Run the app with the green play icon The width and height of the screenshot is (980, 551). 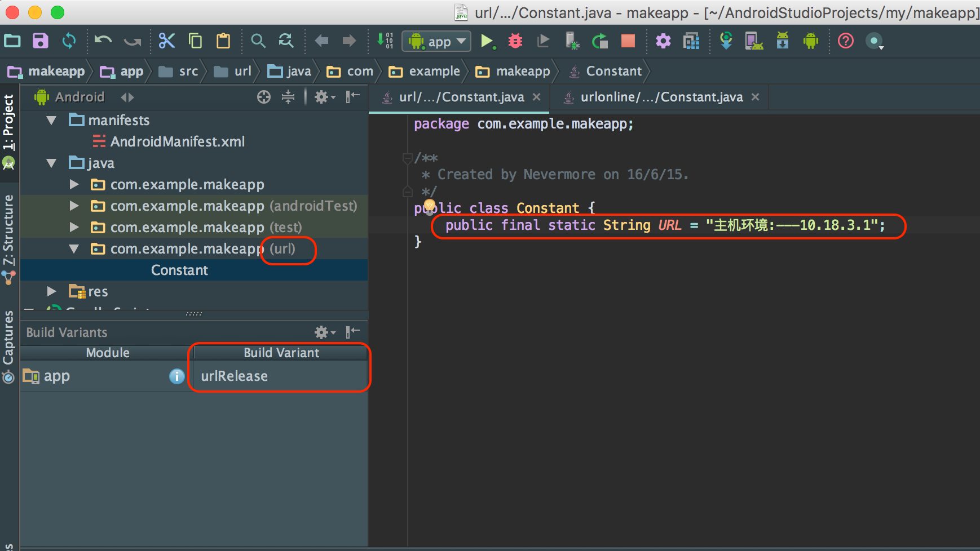point(488,41)
